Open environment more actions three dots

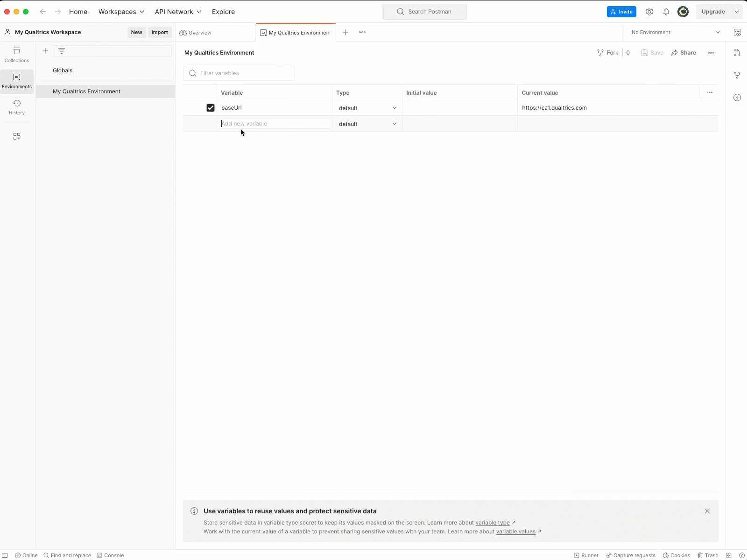pyautogui.click(x=711, y=53)
